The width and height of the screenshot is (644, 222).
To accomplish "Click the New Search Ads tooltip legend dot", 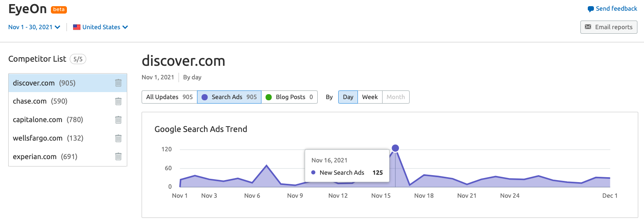I will click(x=314, y=173).
